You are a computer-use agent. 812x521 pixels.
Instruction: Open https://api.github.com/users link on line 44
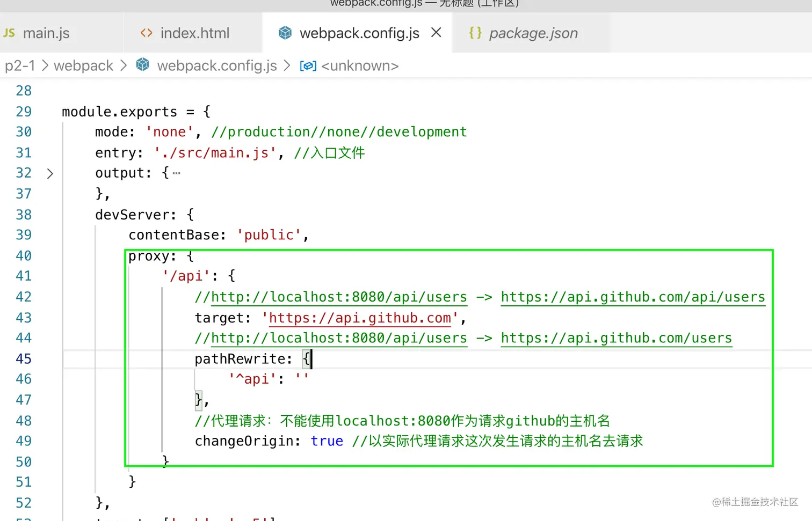617,338
